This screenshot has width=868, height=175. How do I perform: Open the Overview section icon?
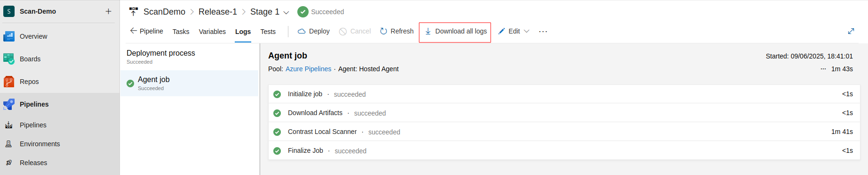[9, 36]
